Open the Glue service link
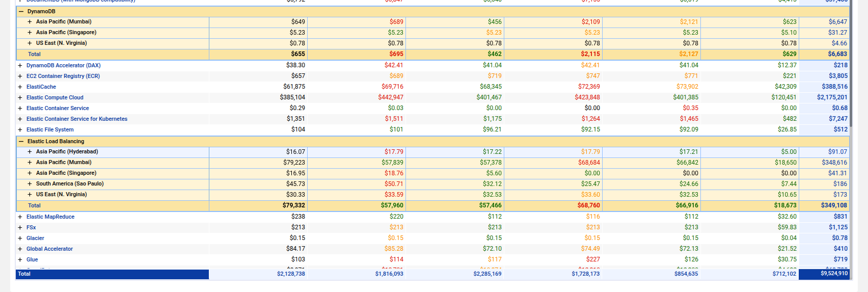 [x=32, y=259]
